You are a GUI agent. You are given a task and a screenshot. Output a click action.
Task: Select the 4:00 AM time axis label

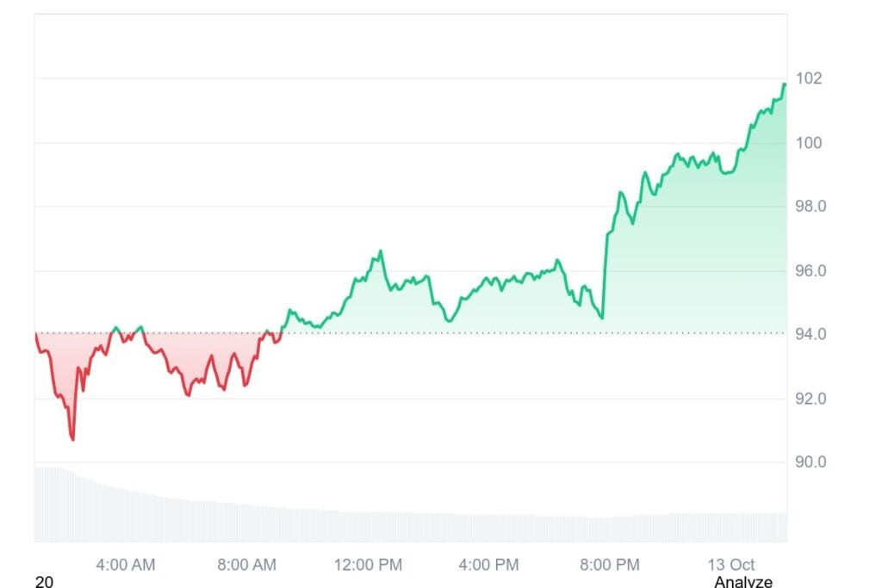(126, 565)
